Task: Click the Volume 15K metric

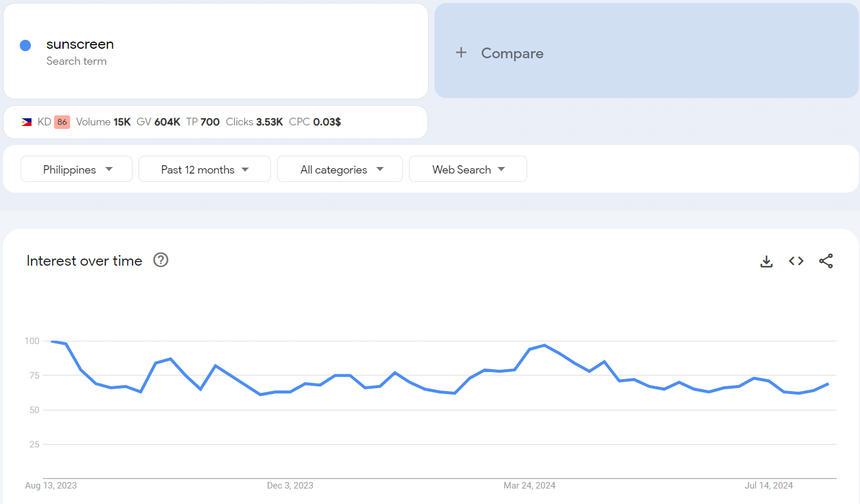Action: tap(103, 122)
